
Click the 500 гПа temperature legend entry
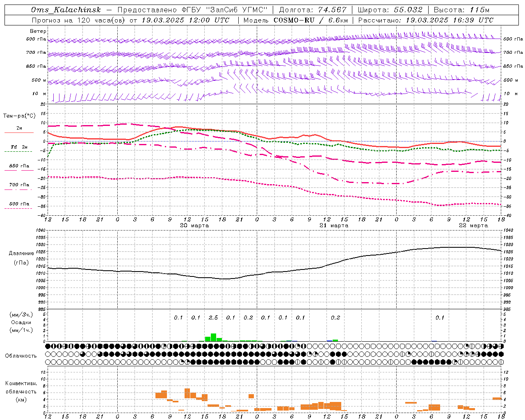click(x=19, y=204)
